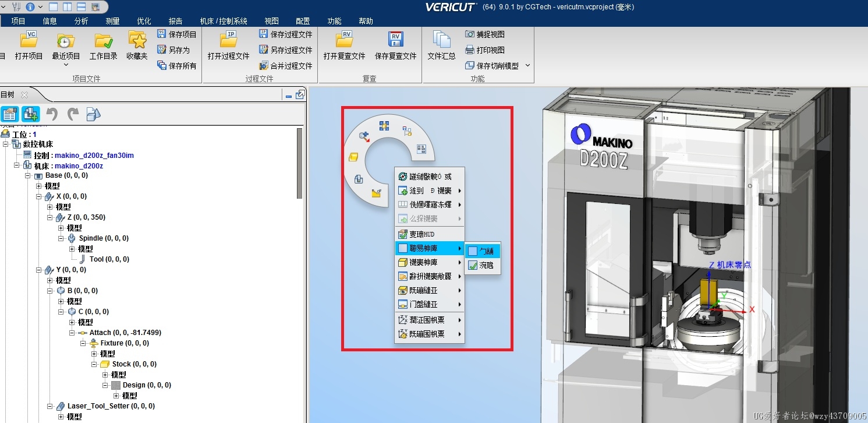Switch to the 分析 ribbon tab
Screen dimensions: 868x423
[82, 21]
